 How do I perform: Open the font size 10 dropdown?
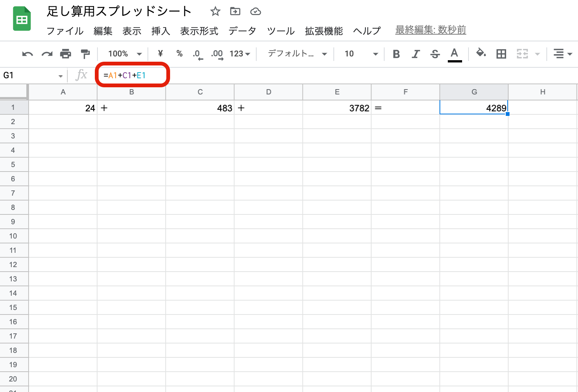pyautogui.click(x=361, y=54)
